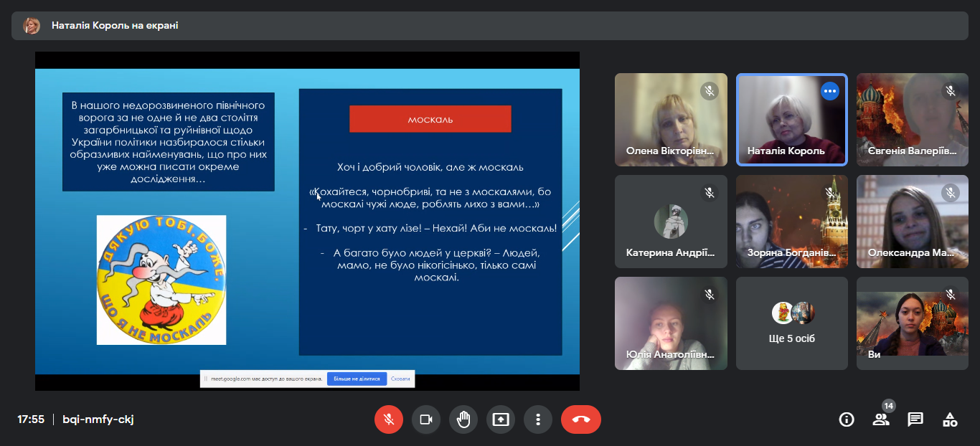Click Більше не ділитися button
Viewport: 980px width, 446px height.
pos(357,379)
